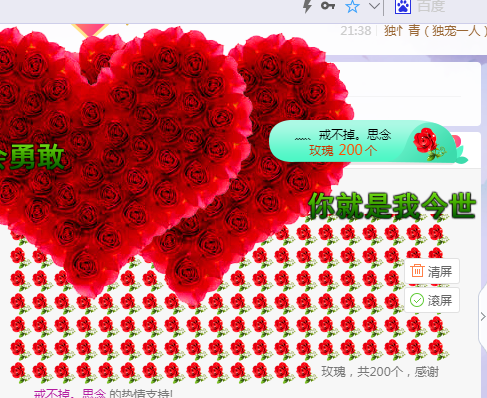Click the 独宠一人 username at the top
This screenshot has width=487, height=398.
435,31
